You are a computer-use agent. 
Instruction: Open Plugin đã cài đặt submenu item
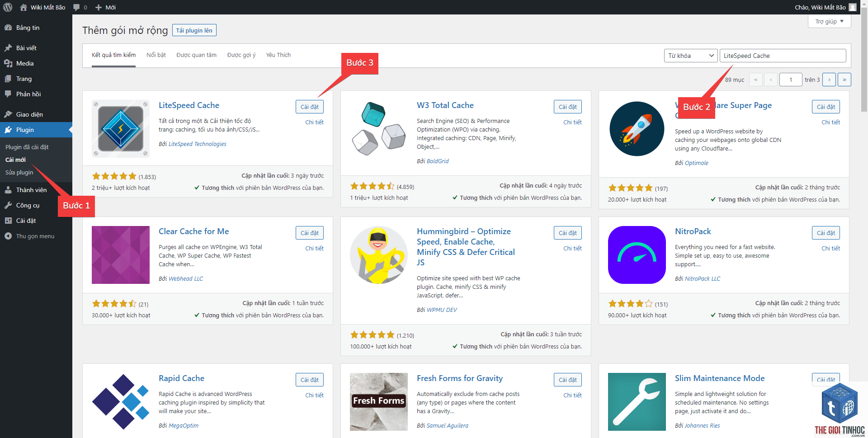click(x=27, y=147)
